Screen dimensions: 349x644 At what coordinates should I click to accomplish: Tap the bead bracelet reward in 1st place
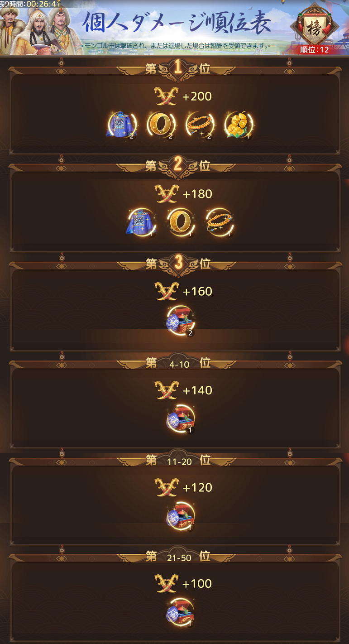pos(200,125)
